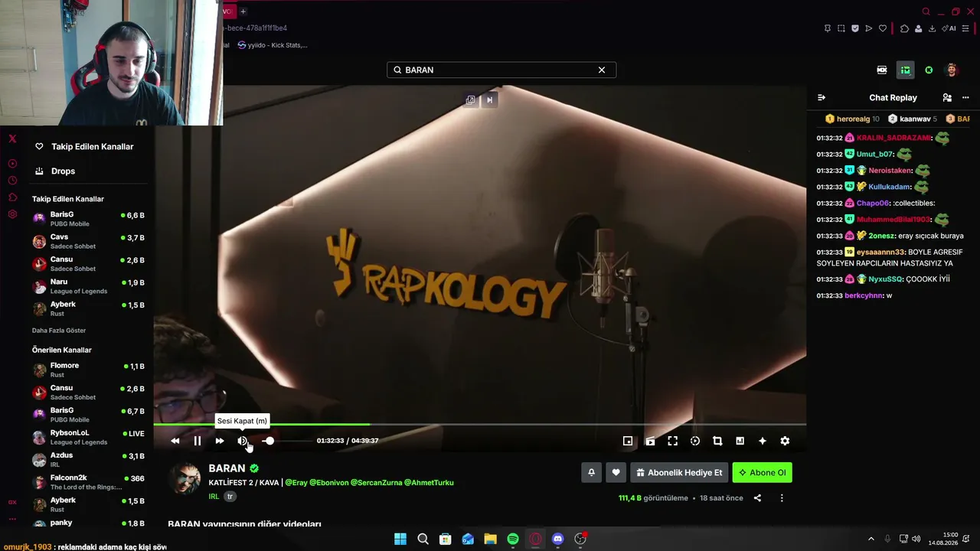Toggle the browser bookmark heart icon

[x=883, y=28]
